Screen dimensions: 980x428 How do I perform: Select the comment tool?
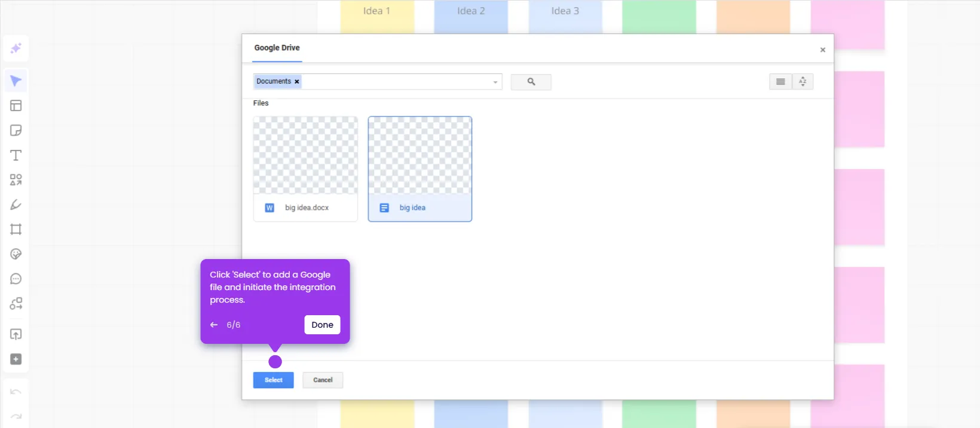[16, 279]
